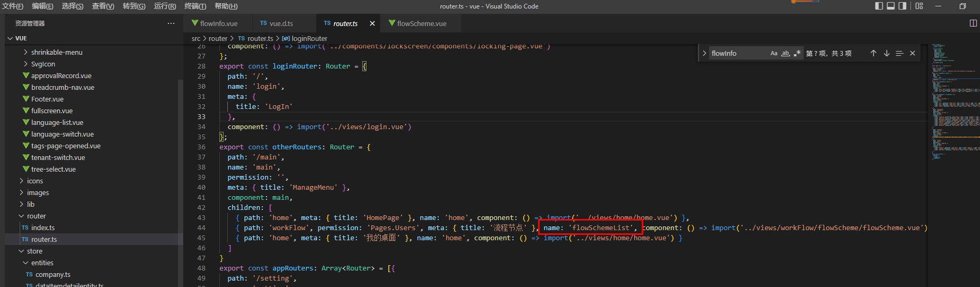Click loginRouter in the breadcrumb

tap(309, 38)
